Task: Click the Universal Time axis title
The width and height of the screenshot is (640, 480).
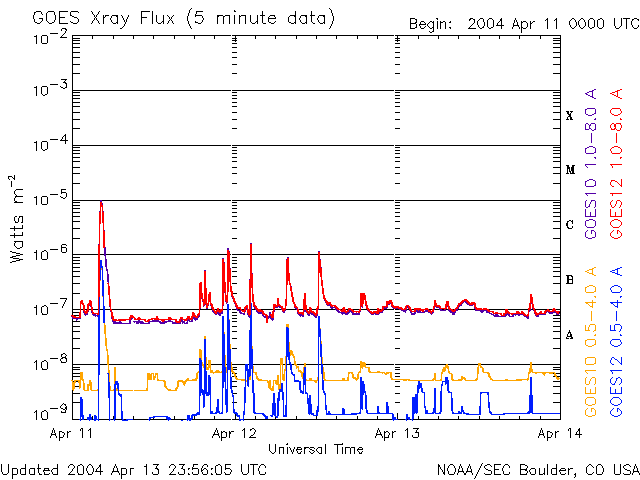Action: 315,449
